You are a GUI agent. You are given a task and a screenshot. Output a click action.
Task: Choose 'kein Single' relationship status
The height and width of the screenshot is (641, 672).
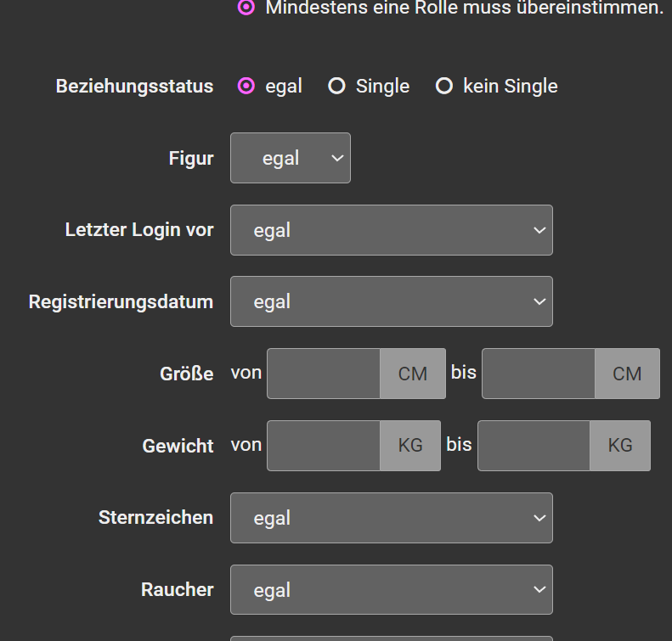[444, 86]
